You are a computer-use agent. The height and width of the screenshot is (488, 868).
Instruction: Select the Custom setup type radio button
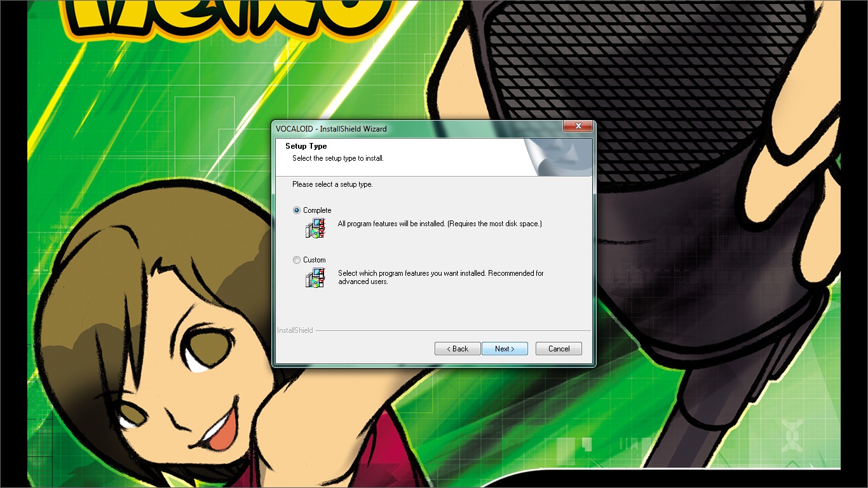pyautogui.click(x=297, y=260)
